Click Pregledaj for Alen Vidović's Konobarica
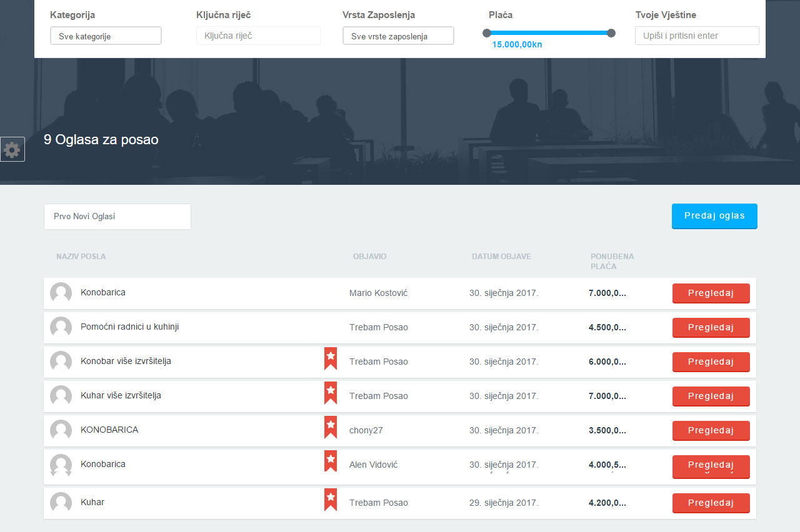The width and height of the screenshot is (800, 532). click(711, 466)
